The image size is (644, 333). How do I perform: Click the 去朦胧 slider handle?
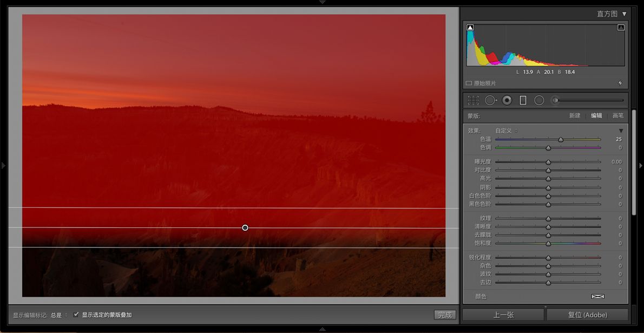click(x=548, y=236)
